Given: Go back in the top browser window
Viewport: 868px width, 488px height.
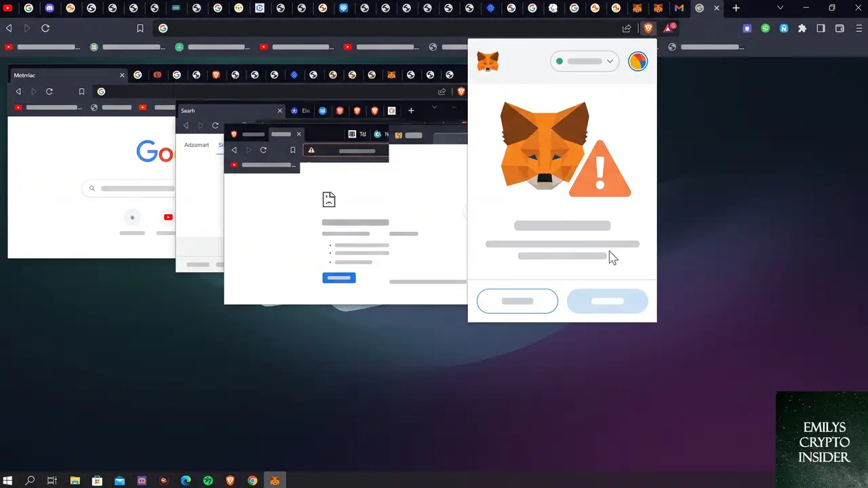Looking at the screenshot, I should [x=9, y=28].
